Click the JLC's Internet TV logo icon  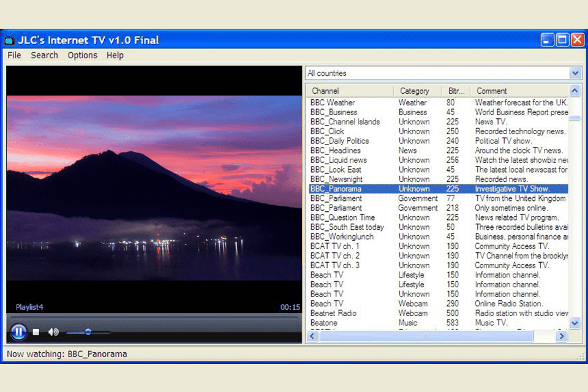10,39
